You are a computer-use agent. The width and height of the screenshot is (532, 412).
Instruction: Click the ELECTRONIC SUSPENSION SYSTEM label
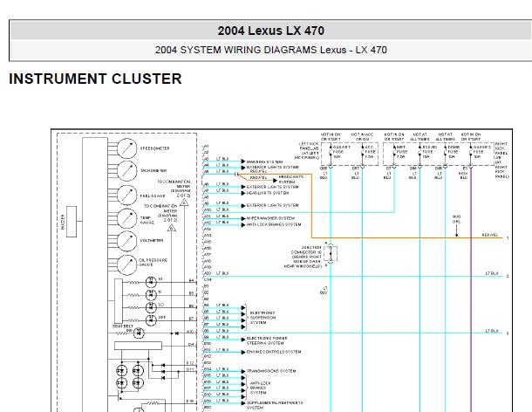(263, 318)
